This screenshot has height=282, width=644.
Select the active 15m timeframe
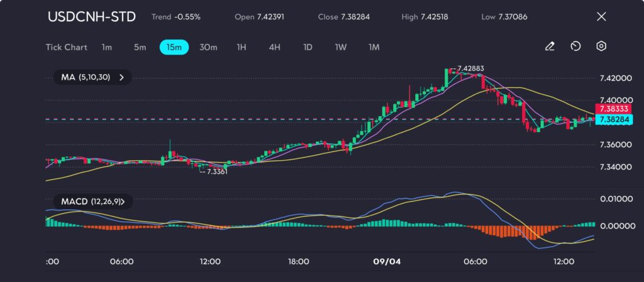[174, 47]
